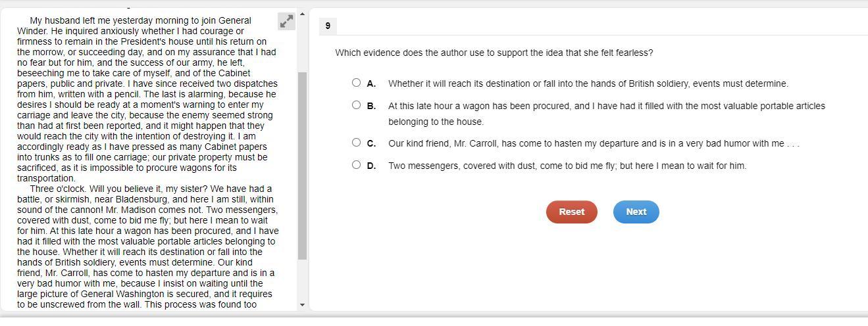
Task: Click answer C text about kind friend
Action: tap(594, 143)
